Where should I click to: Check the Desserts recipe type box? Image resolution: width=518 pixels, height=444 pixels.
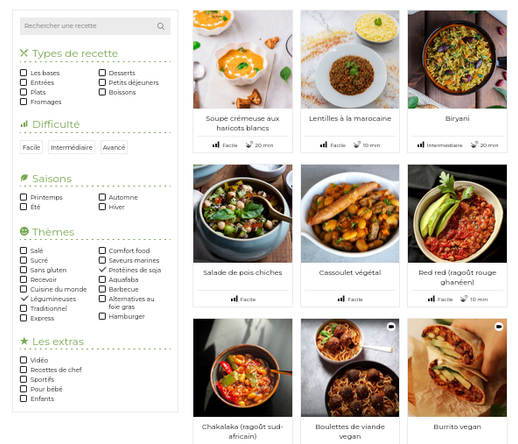pos(102,73)
